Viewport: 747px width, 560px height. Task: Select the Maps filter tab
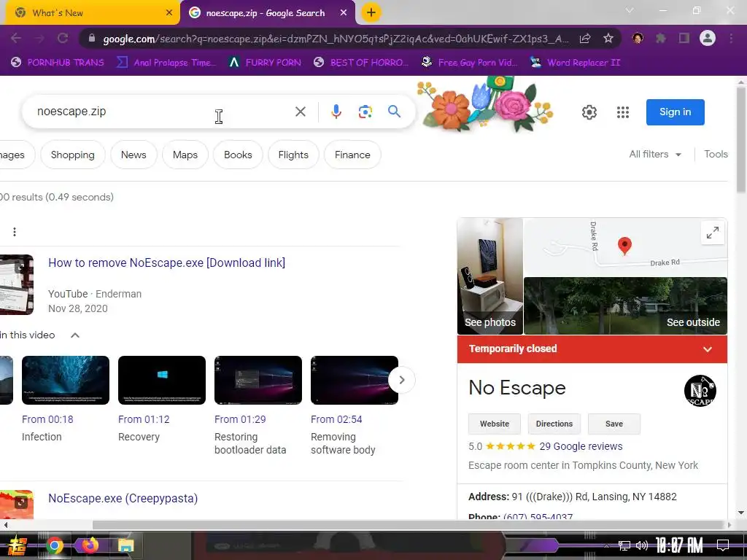(185, 155)
